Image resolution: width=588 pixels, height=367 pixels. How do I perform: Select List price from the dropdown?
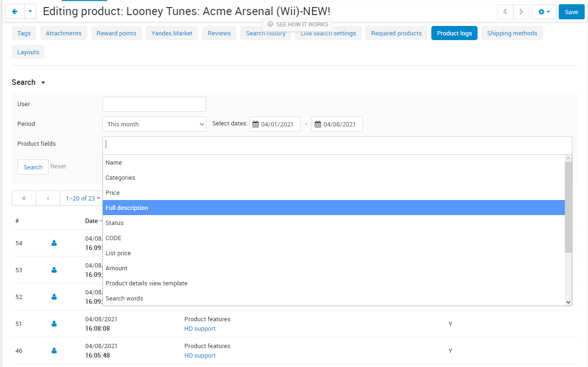(x=334, y=253)
